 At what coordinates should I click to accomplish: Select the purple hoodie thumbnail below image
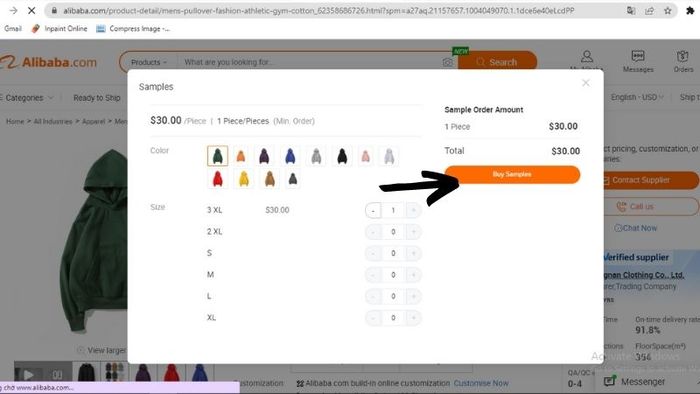point(143,373)
